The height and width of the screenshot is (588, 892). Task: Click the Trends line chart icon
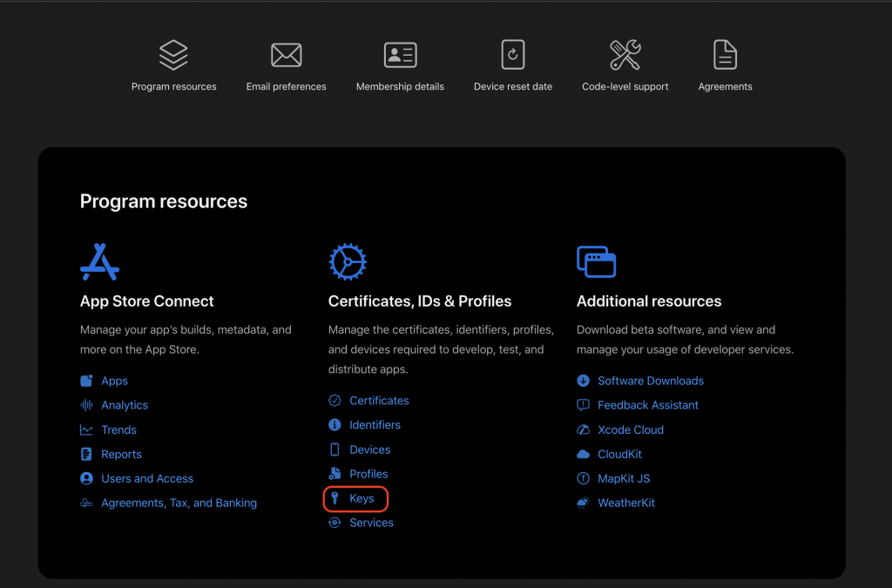point(86,430)
